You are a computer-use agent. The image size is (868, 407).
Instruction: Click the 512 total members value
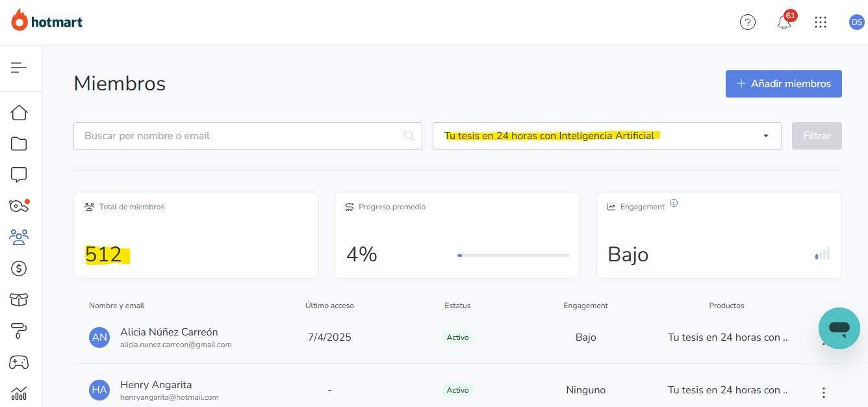click(104, 255)
